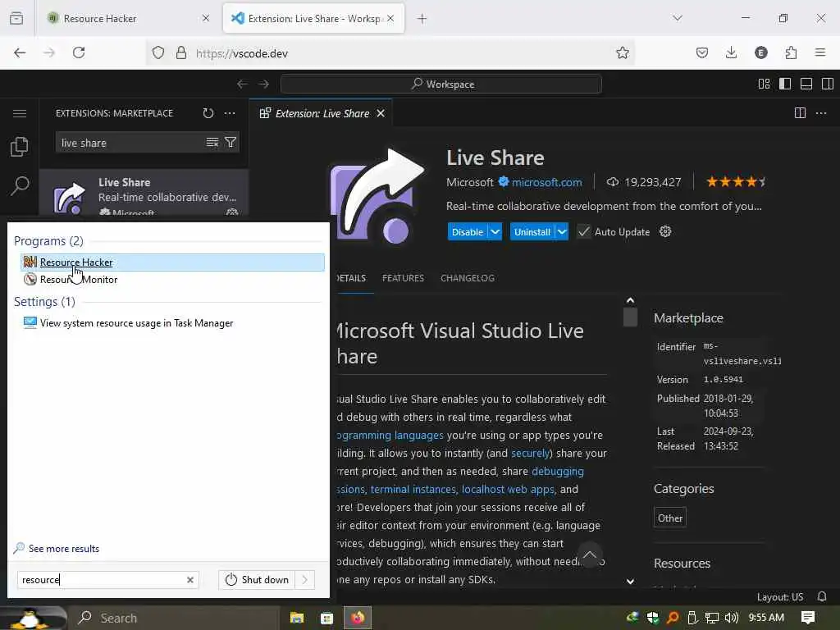Clear extensions search results icon
The width and height of the screenshot is (840, 630).
tap(212, 143)
